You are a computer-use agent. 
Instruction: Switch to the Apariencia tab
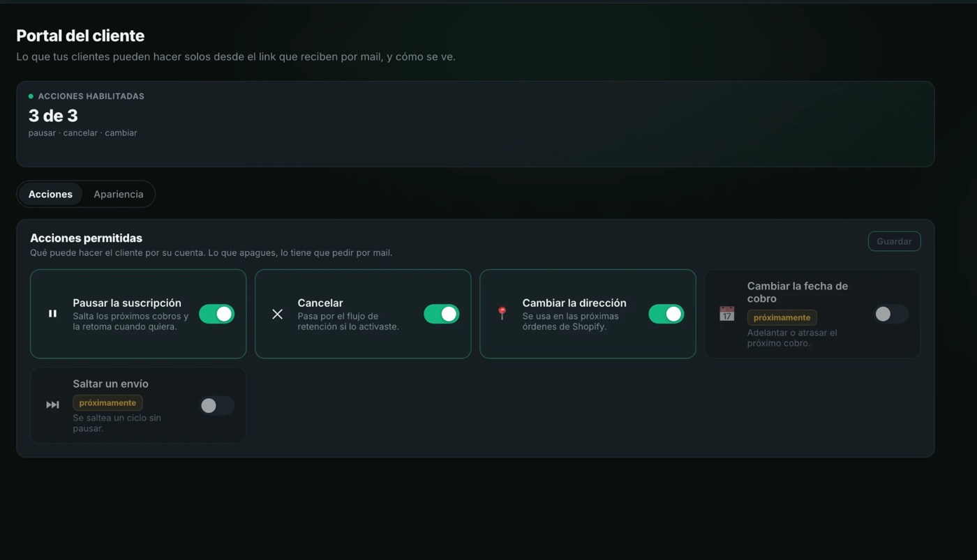click(119, 194)
